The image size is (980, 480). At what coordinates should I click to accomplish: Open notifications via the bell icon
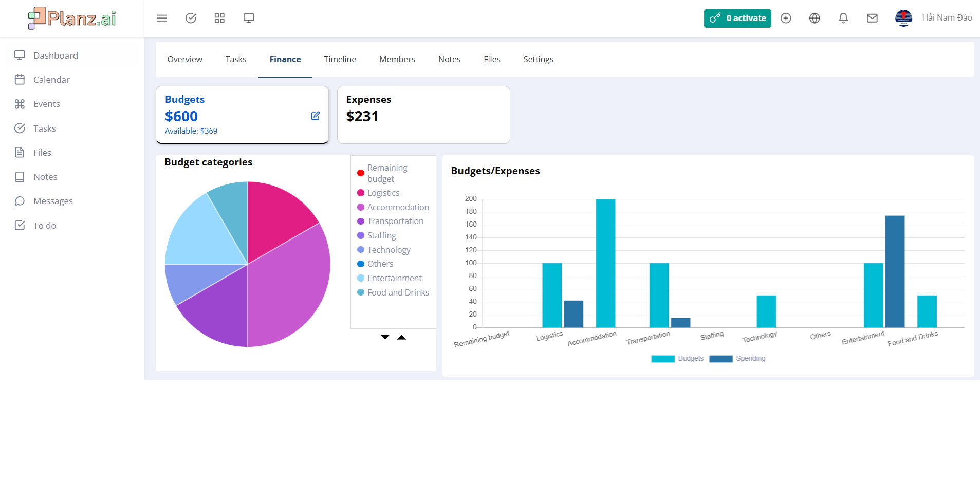843,18
